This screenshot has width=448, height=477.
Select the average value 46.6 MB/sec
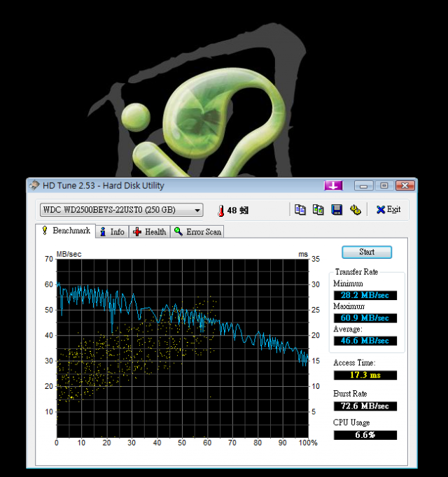click(x=365, y=341)
